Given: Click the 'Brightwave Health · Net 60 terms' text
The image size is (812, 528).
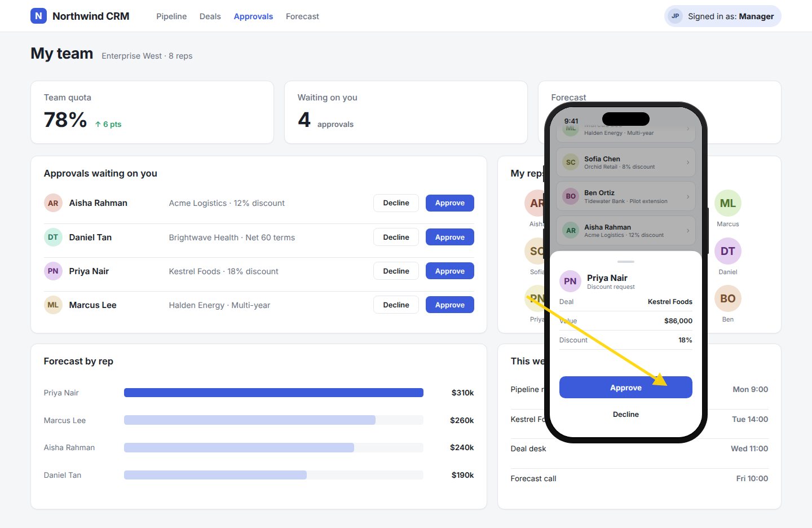Looking at the screenshot, I should [x=232, y=237].
